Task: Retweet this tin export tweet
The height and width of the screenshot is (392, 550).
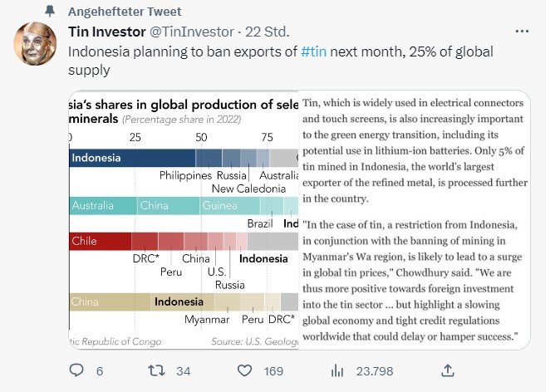Action: [155, 370]
